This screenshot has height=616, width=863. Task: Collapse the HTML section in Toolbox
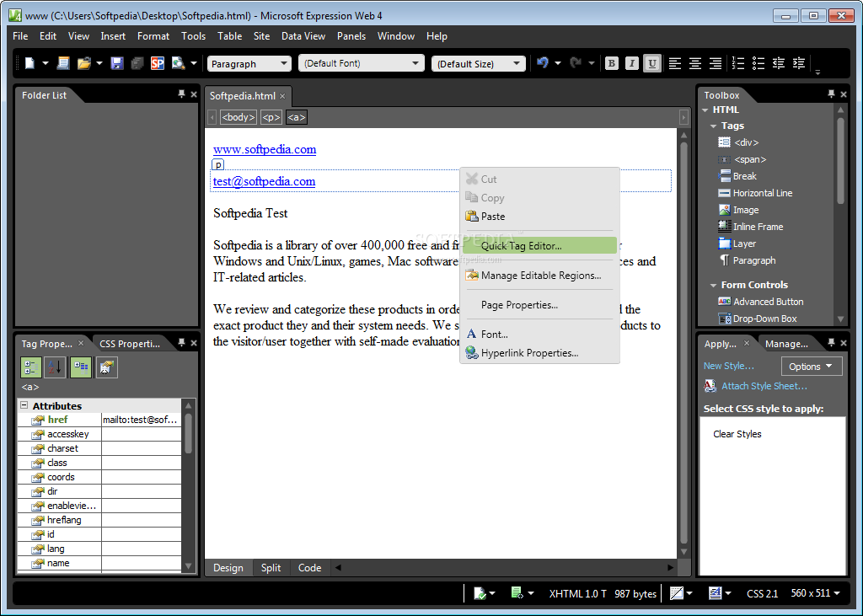705,110
